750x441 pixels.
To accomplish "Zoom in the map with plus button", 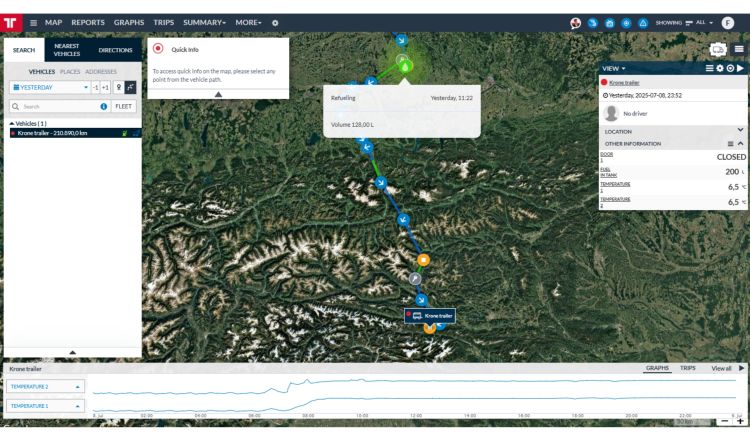I will click(740, 421).
